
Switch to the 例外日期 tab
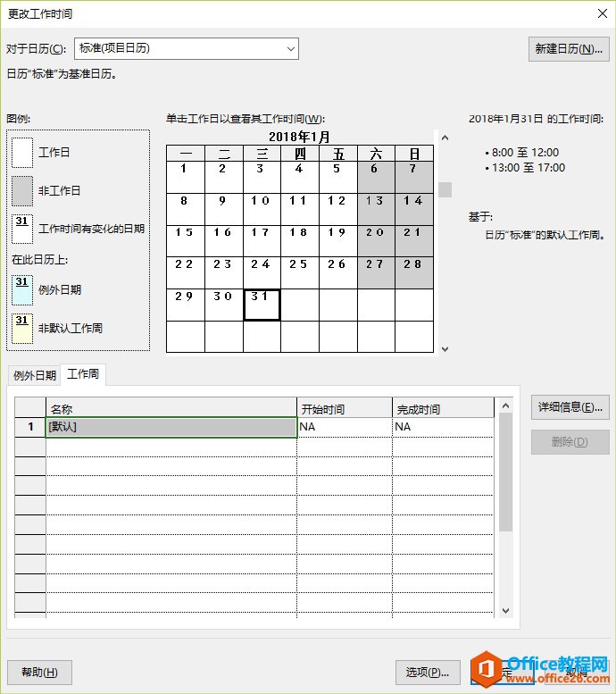[34, 375]
